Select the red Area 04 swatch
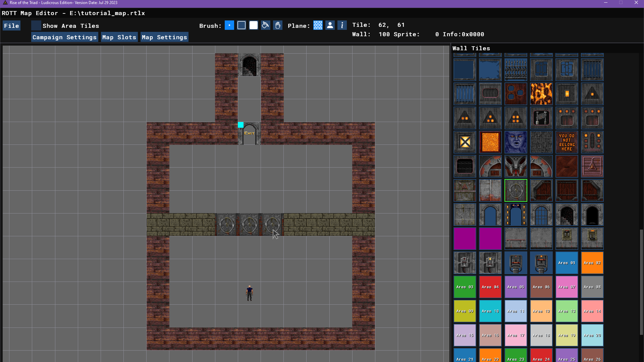 coord(490,287)
